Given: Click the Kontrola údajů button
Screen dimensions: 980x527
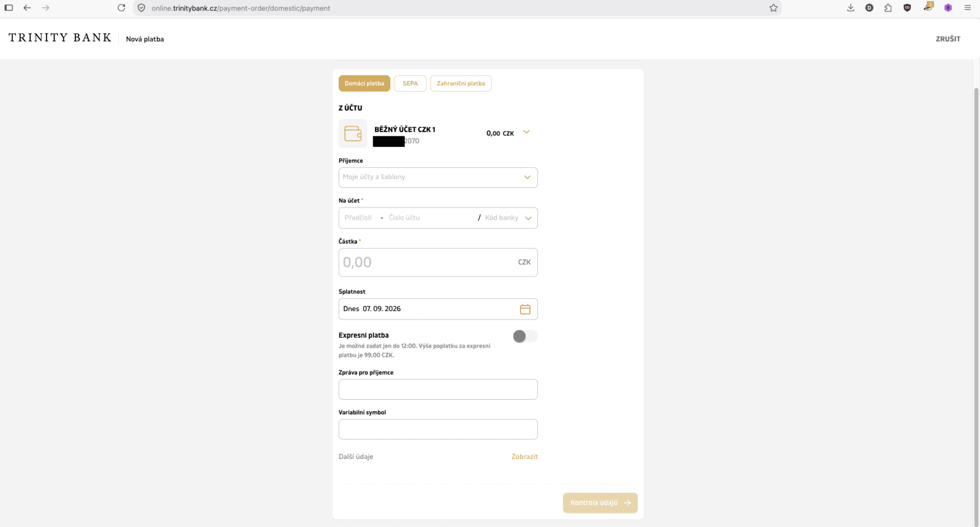Looking at the screenshot, I should (600, 503).
